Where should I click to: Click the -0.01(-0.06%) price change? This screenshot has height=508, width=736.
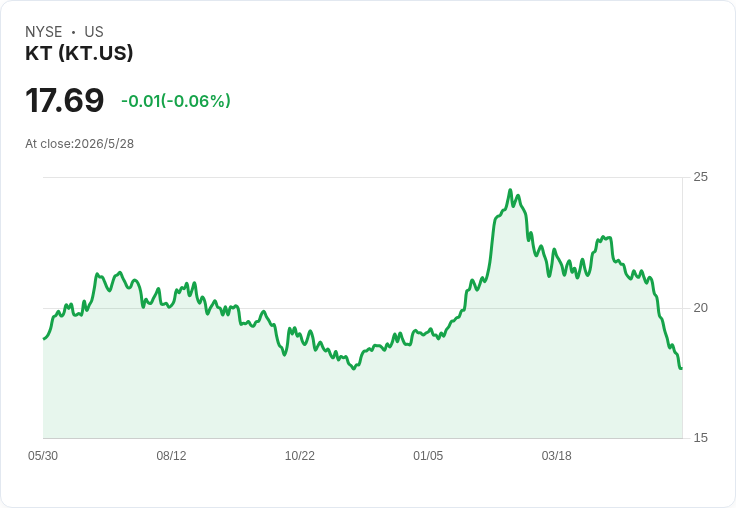[x=176, y=101]
